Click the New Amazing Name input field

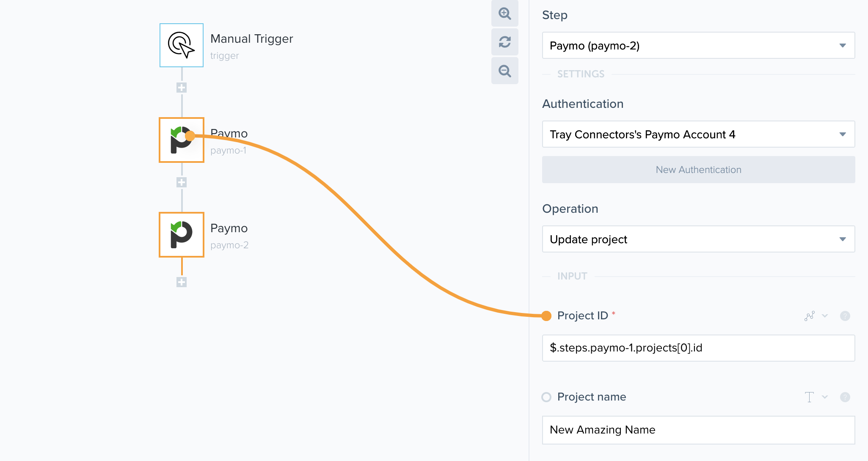point(699,430)
